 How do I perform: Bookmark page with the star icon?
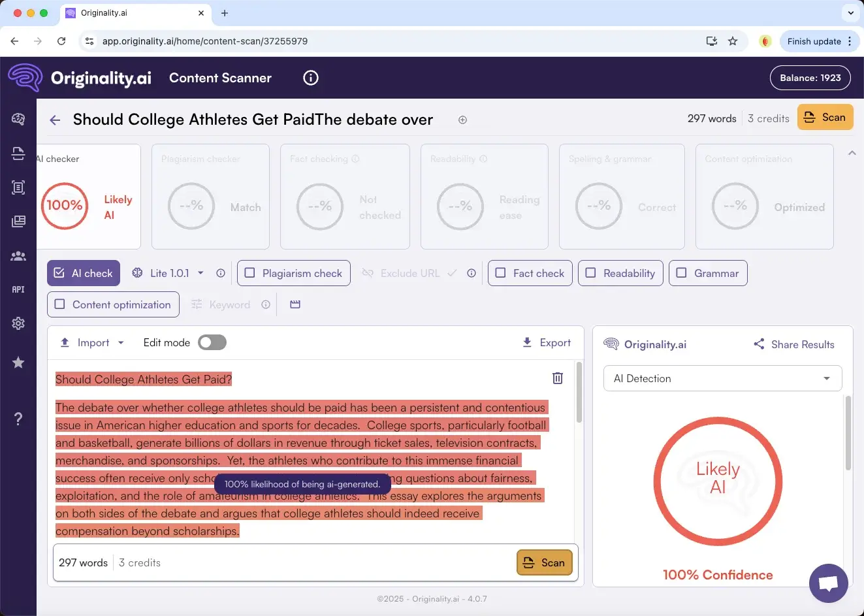point(733,41)
